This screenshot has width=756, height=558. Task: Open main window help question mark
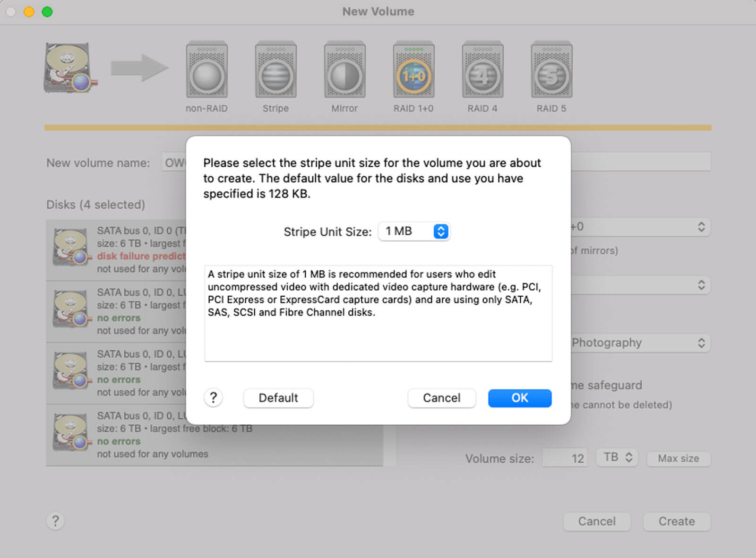pos(55,521)
